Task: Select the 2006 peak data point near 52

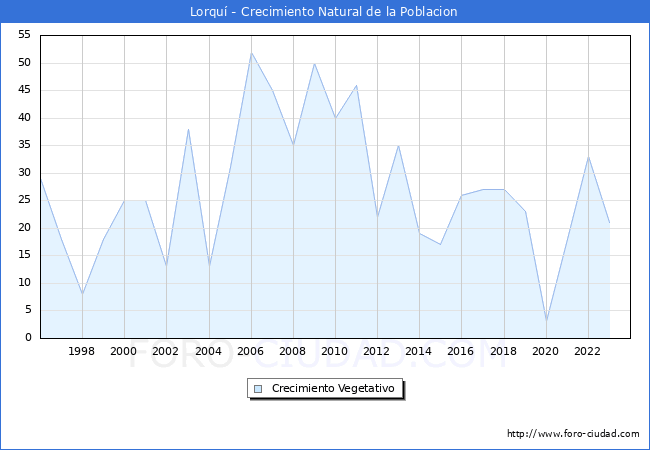Action: pyautogui.click(x=251, y=53)
